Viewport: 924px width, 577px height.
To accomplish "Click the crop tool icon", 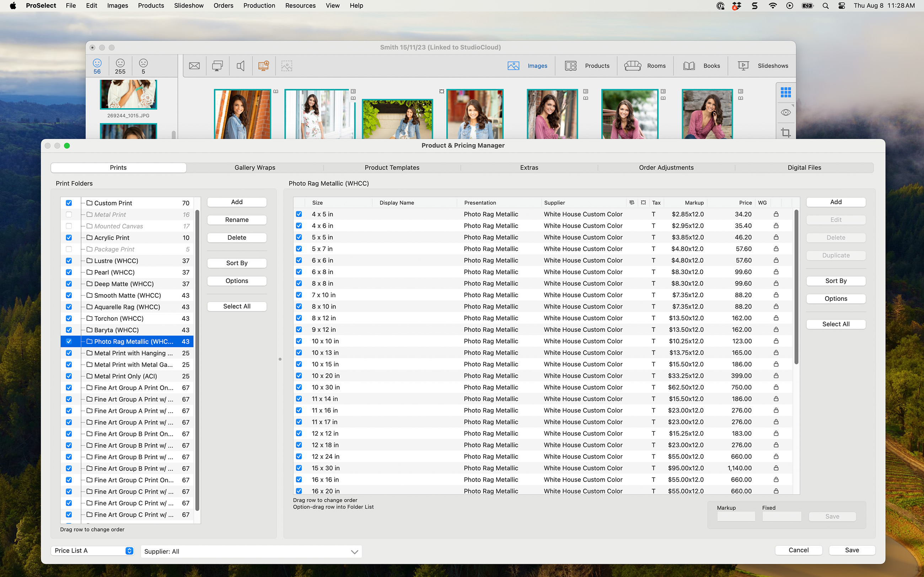I will [785, 133].
